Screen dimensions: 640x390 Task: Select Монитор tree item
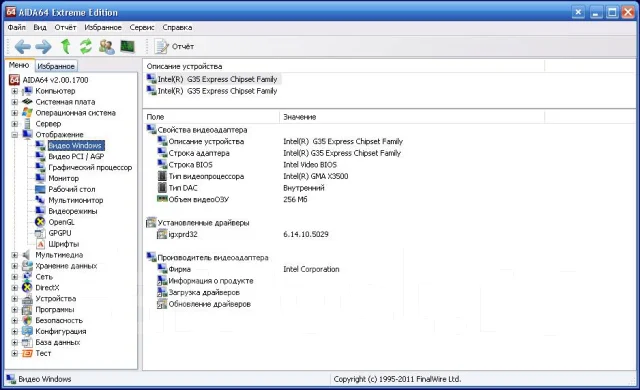click(64, 178)
